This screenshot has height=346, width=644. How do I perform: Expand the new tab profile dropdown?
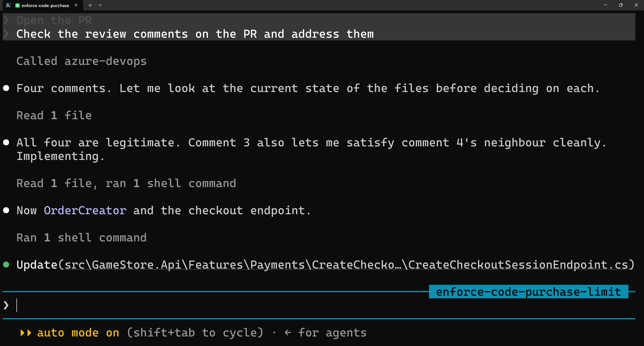pos(100,5)
